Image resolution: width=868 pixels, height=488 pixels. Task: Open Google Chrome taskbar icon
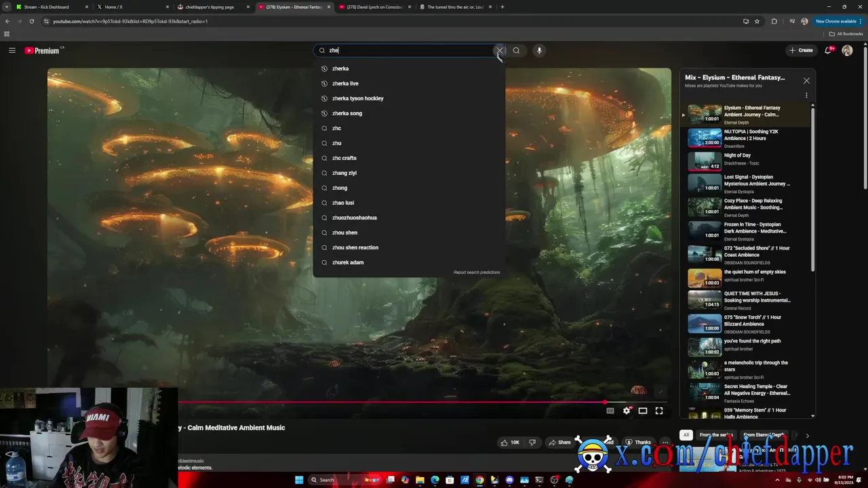click(x=479, y=480)
